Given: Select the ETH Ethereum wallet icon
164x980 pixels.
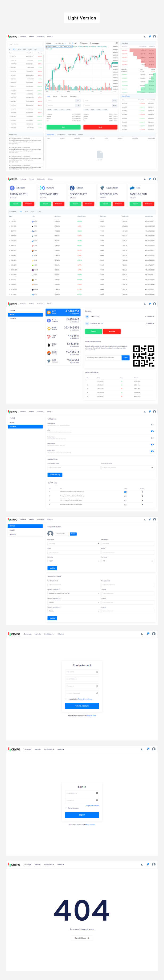Looking at the screenshot, I should (49, 320).
